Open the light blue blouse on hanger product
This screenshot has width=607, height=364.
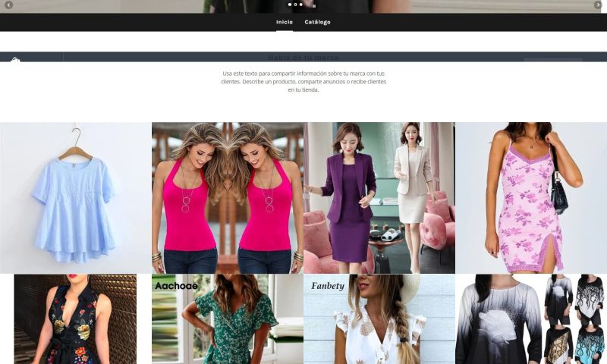pyautogui.click(x=75, y=198)
